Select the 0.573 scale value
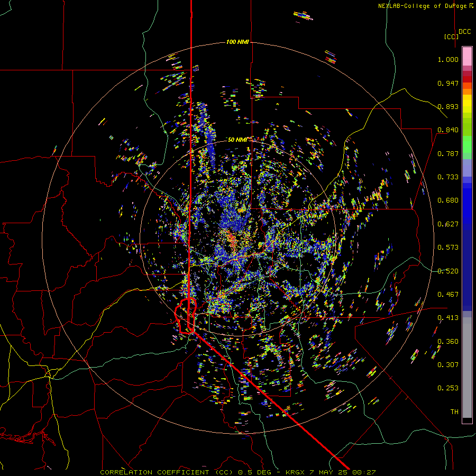The height and width of the screenshot is (476, 476). [448, 248]
